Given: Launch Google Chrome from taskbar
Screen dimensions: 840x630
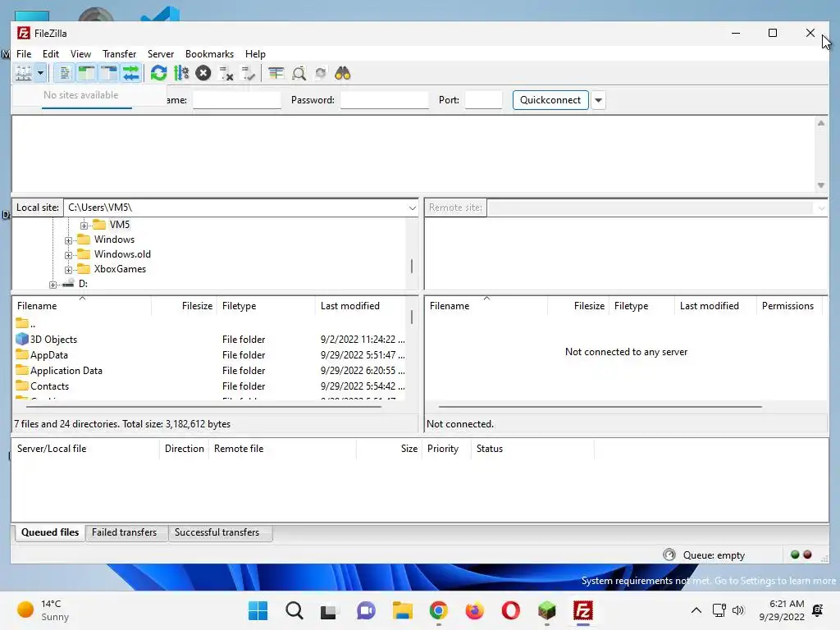Looking at the screenshot, I should click(x=438, y=610).
